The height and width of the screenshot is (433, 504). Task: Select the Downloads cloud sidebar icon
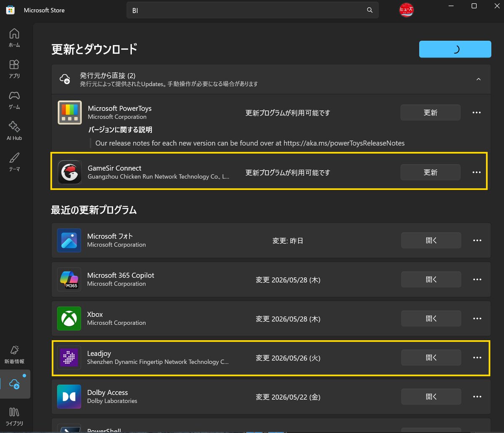point(15,384)
